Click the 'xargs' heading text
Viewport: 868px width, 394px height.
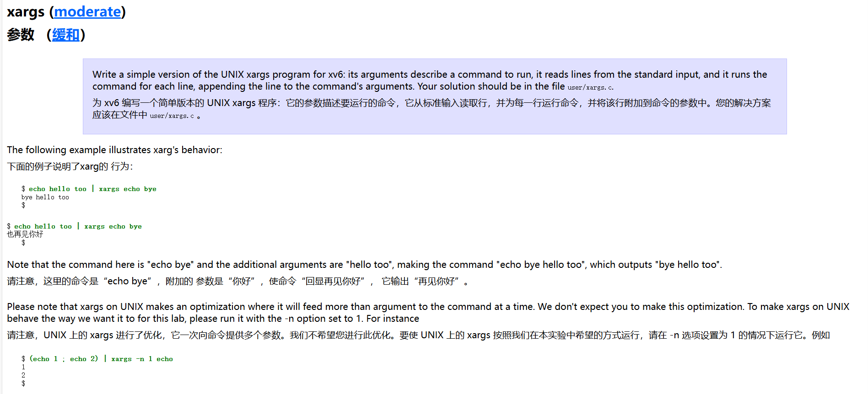click(x=26, y=11)
